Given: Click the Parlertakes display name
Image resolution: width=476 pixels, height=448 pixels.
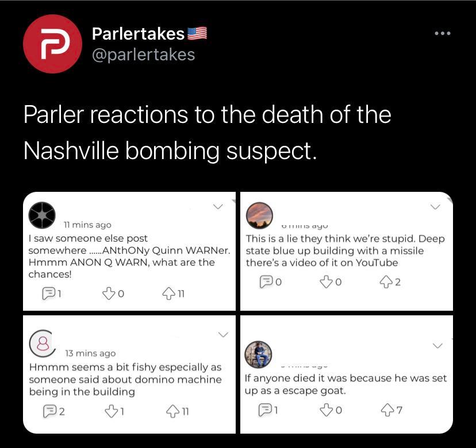Looking at the screenshot, I should tap(138, 33).
